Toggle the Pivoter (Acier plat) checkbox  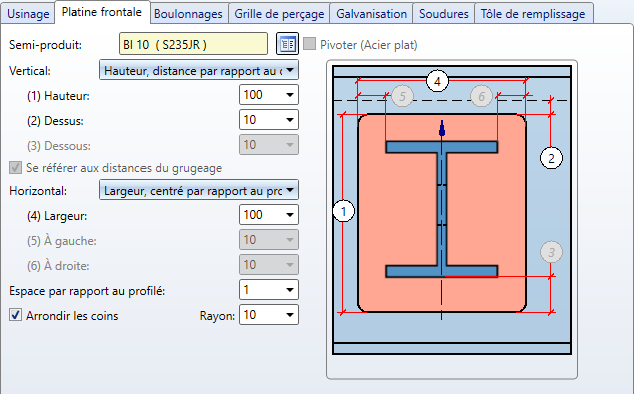(x=309, y=44)
